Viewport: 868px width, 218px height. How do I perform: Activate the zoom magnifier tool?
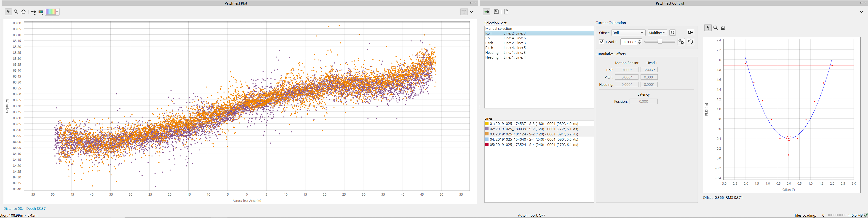pos(16,12)
